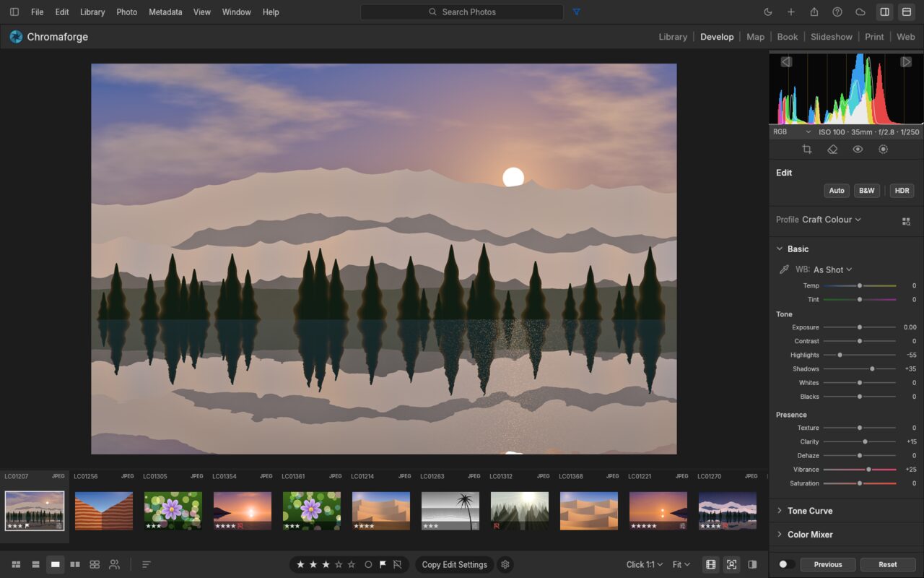This screenshot has width=924, height=578.
Task: Click the B&W button
Action: coord(866,191)
